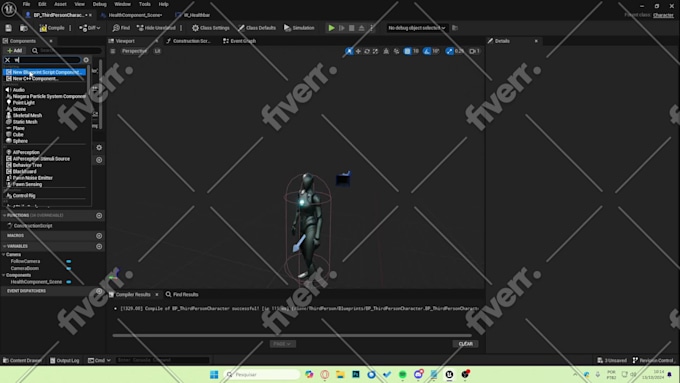This screenshot has height=383, width=680.
Task: Open the debug object selector dropdown
Action: (416, 28)
